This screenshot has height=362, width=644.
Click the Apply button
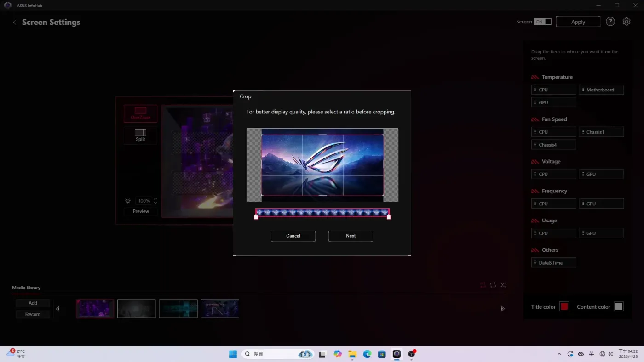tap(578, 22)
